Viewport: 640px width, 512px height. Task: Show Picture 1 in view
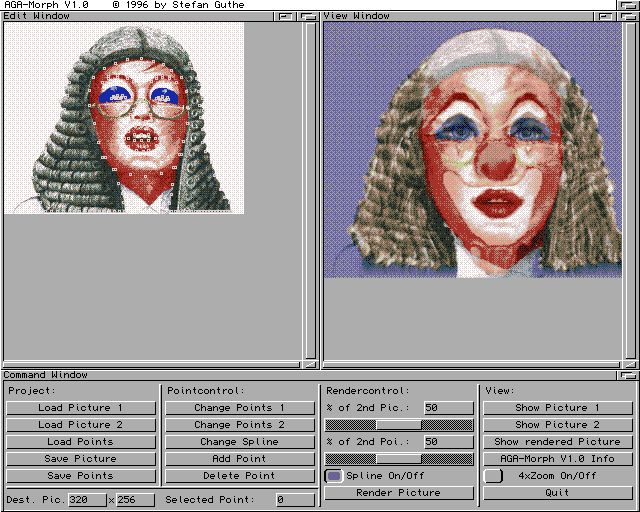click(558, 408)
